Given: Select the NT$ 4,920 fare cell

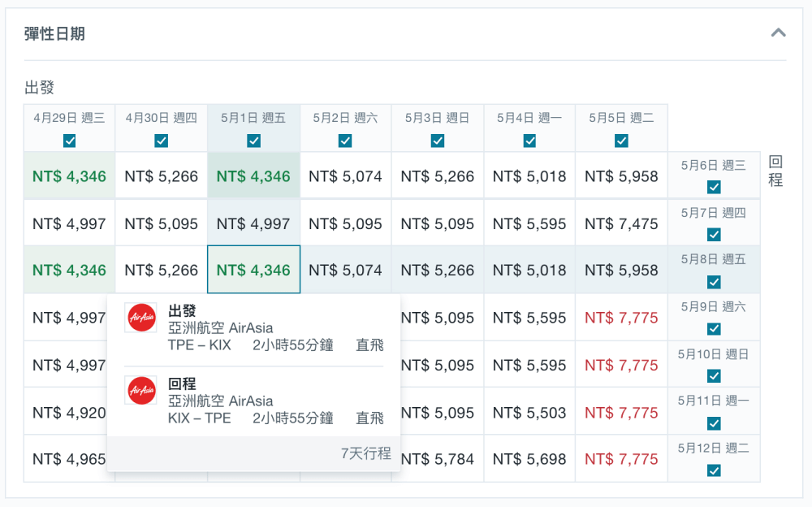Looking at the screenshot, I should coord(66,412).
